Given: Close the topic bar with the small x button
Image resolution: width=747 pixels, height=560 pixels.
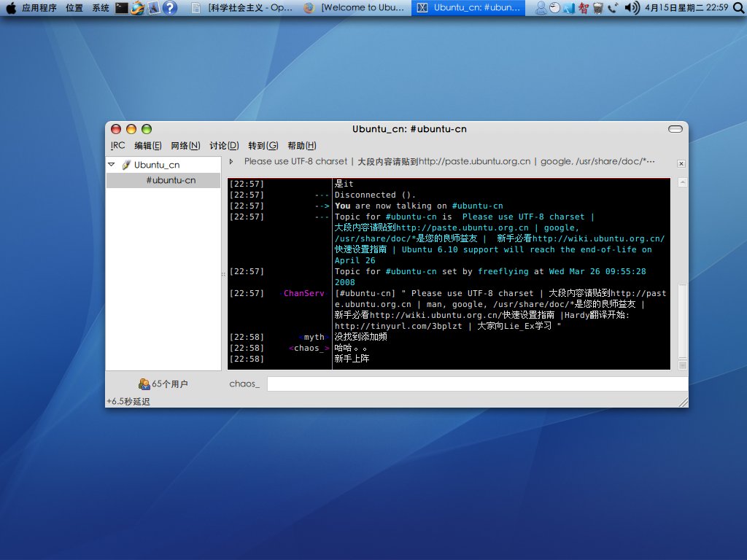Looking at the screenshot, I should click(x=681, y=163).
